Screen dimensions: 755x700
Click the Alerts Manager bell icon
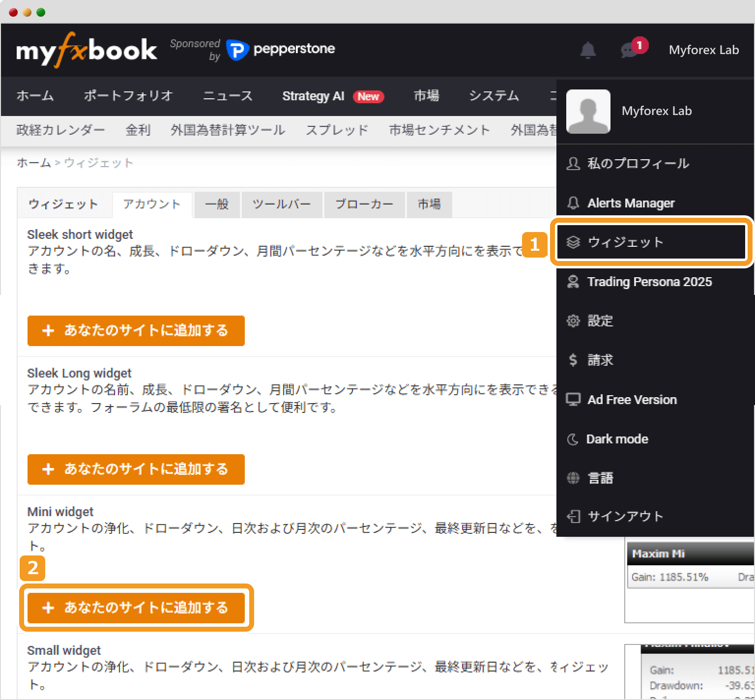click(573, 203)
